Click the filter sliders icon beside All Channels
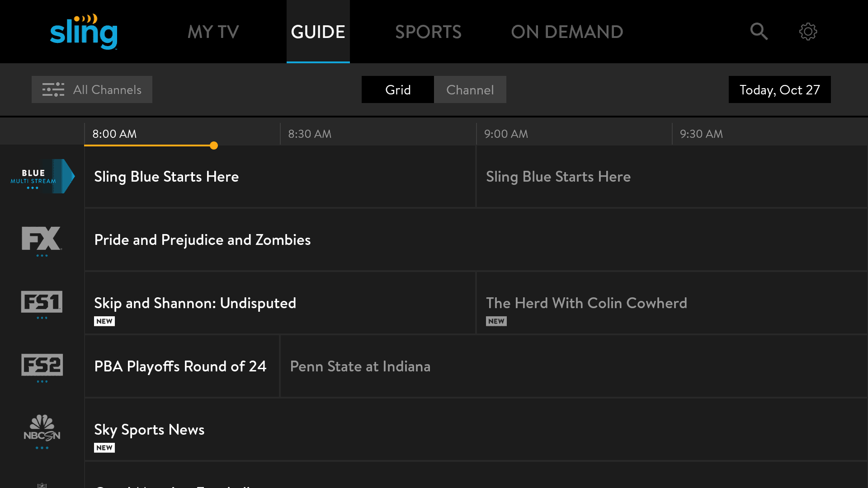 (x=53, y=89)
